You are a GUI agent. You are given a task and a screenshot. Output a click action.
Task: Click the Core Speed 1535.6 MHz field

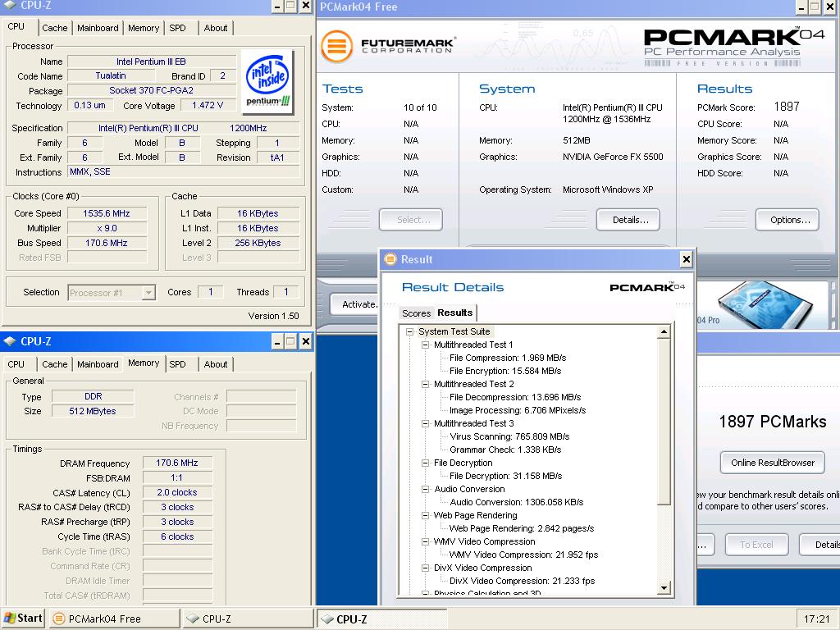[107, 213]
